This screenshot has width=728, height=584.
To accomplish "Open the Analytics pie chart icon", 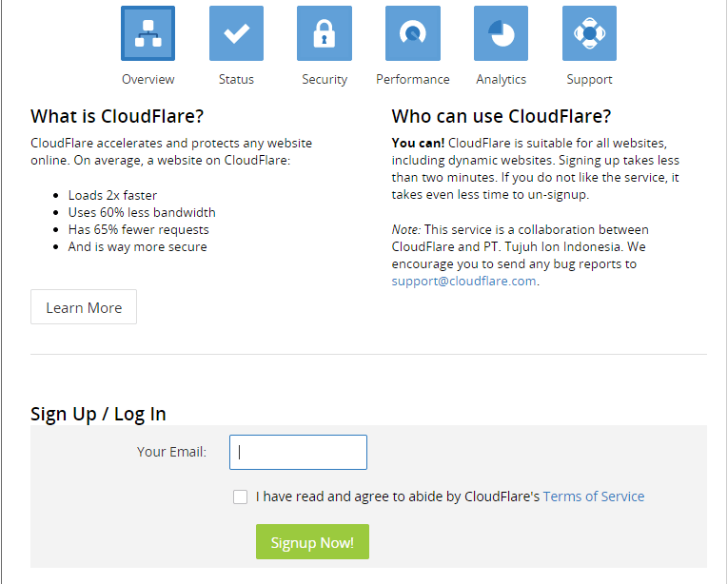I will point(502,33).
